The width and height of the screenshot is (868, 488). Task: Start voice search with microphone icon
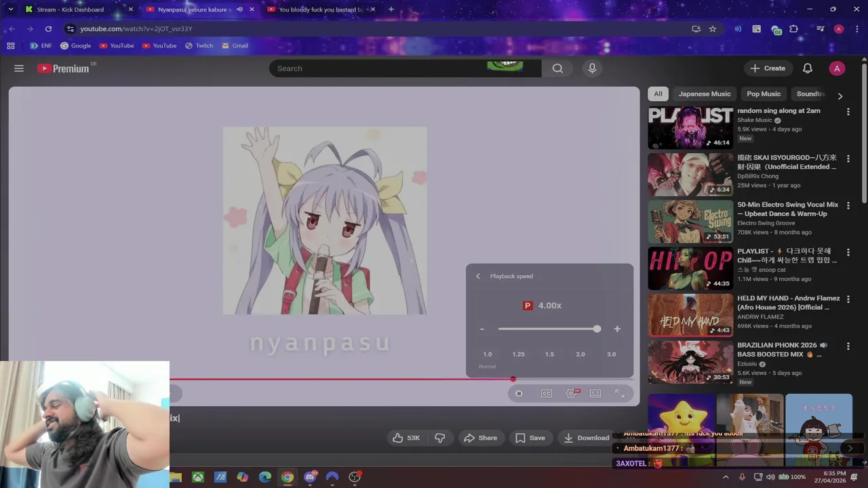click(592, 68)
